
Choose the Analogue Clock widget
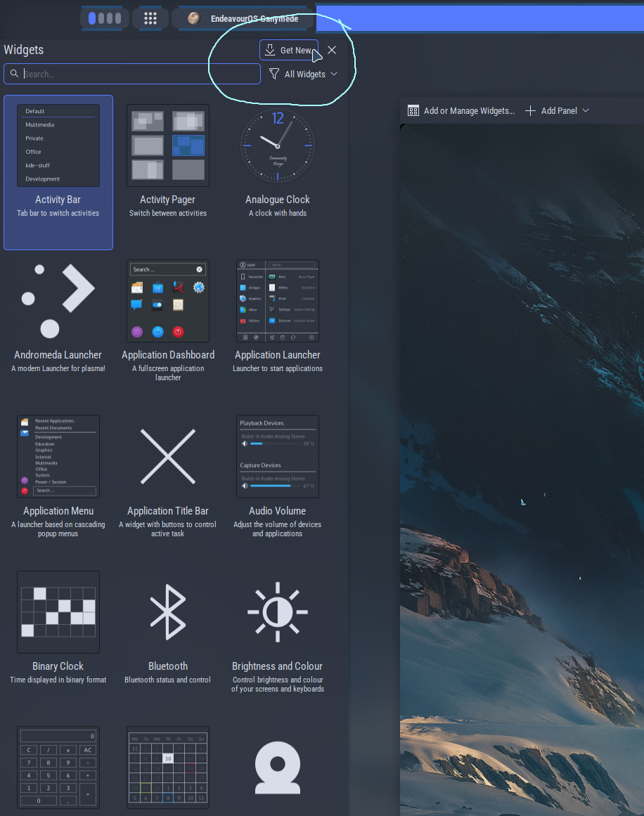[x=278, y=146]
